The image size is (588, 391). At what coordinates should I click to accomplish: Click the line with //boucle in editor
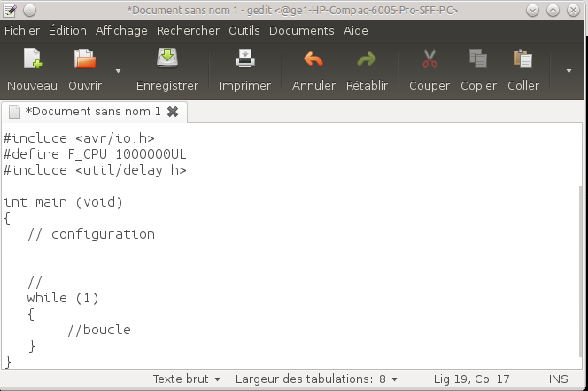[99, 330]
